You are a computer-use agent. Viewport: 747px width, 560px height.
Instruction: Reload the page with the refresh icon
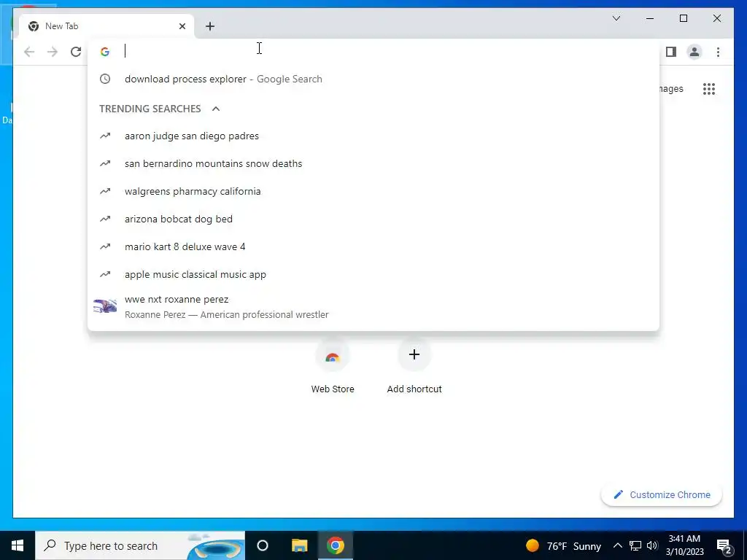tap(76, 52)
